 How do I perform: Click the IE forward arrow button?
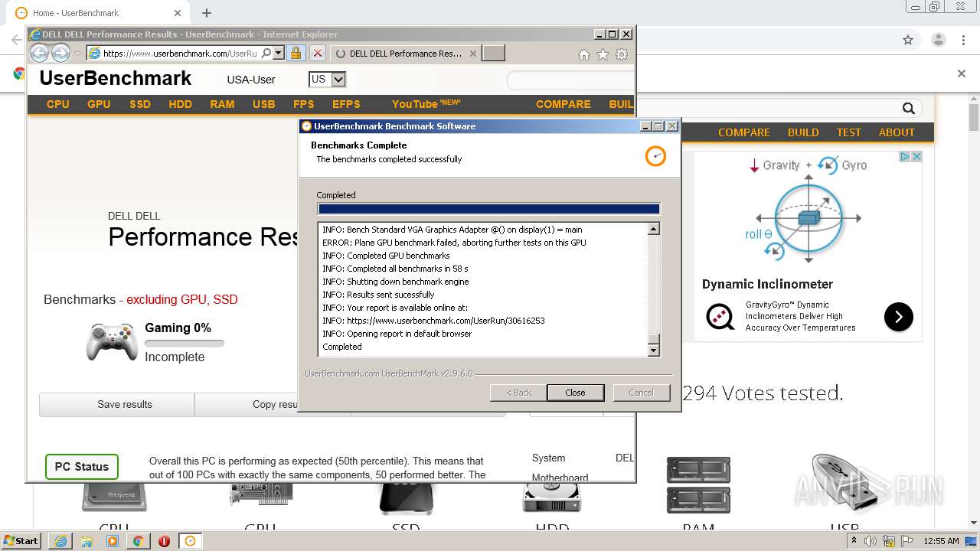(60, 53)
